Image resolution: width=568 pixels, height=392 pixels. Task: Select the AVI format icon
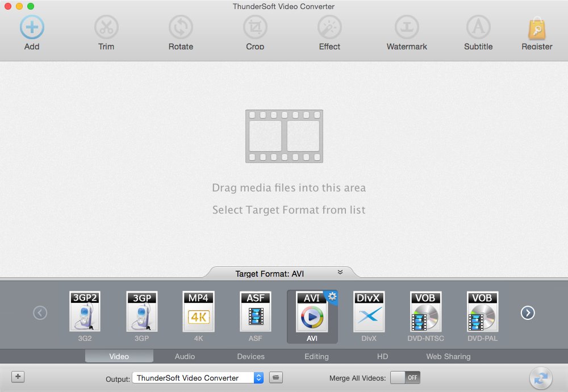click(x=311, y=311)
